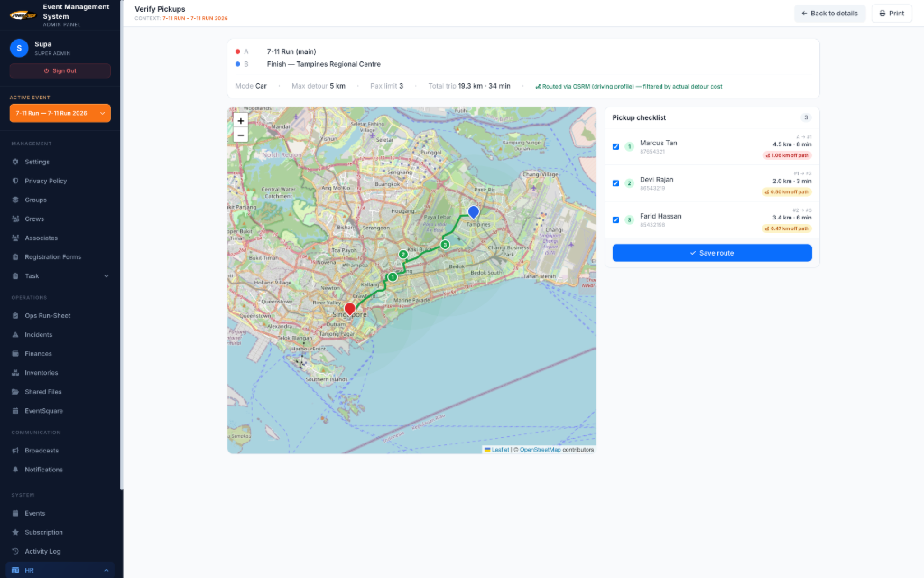Click the Supa user avatar
The width and height of the screenshot is (924, 578).
(x=19, y=48)
